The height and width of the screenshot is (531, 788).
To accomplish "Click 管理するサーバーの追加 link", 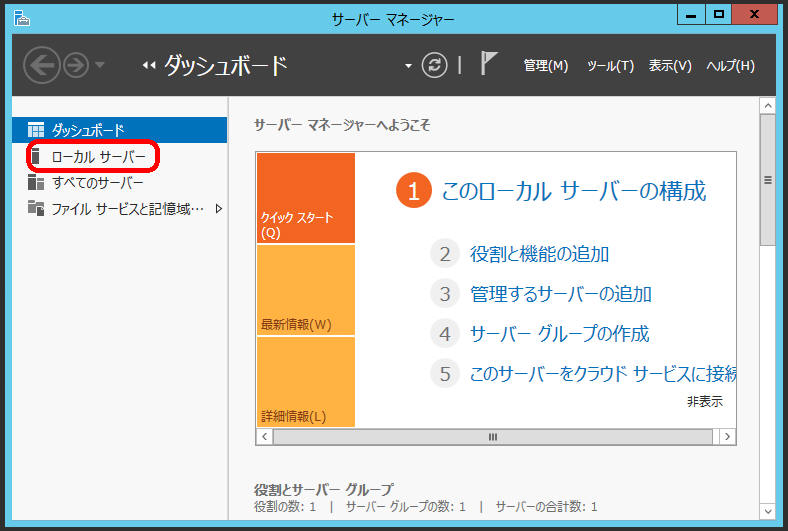I will (x=560, y=294).
